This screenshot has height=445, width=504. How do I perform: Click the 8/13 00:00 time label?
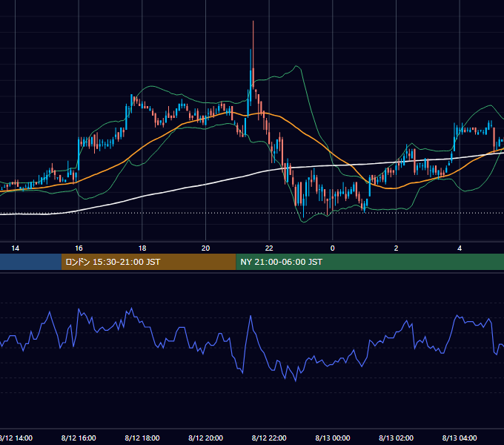333,438
